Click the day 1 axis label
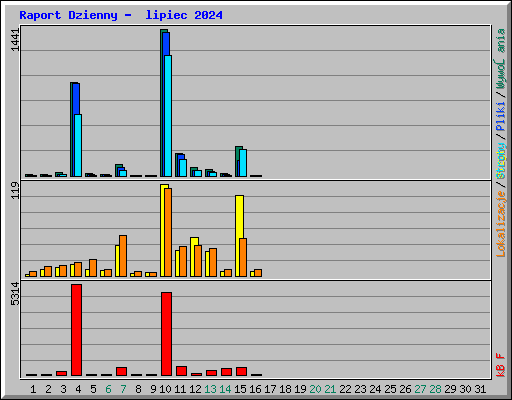Image resolution: width=512 pixels, height=400 pixels. click(x=33, y=389)
